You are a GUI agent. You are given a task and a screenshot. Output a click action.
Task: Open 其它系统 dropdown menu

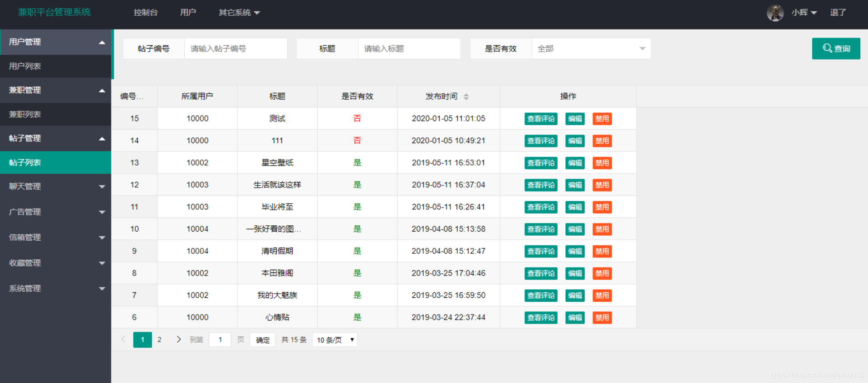point(239,13)
